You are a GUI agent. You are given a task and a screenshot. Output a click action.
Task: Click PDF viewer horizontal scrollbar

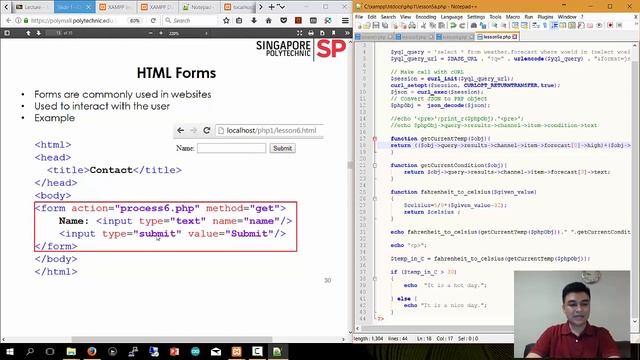tap(172, 339)
